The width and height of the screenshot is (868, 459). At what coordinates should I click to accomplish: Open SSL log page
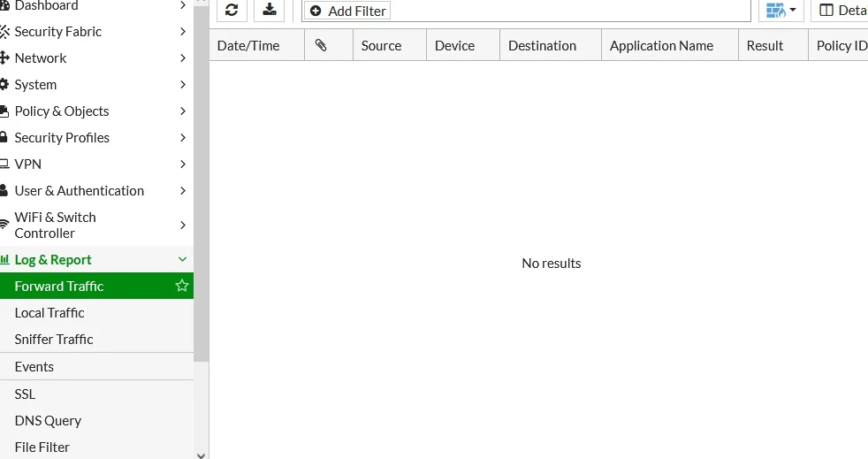[x=97, y=394]
